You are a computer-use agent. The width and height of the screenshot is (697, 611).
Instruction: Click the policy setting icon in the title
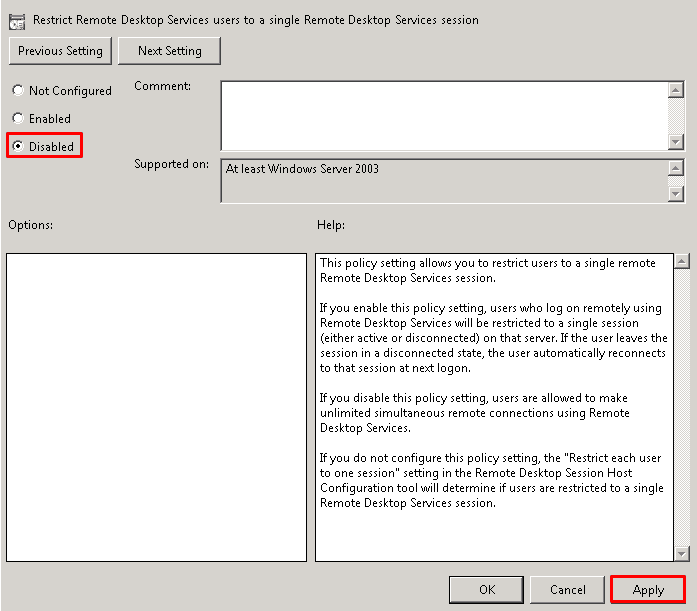click(17, 20)
